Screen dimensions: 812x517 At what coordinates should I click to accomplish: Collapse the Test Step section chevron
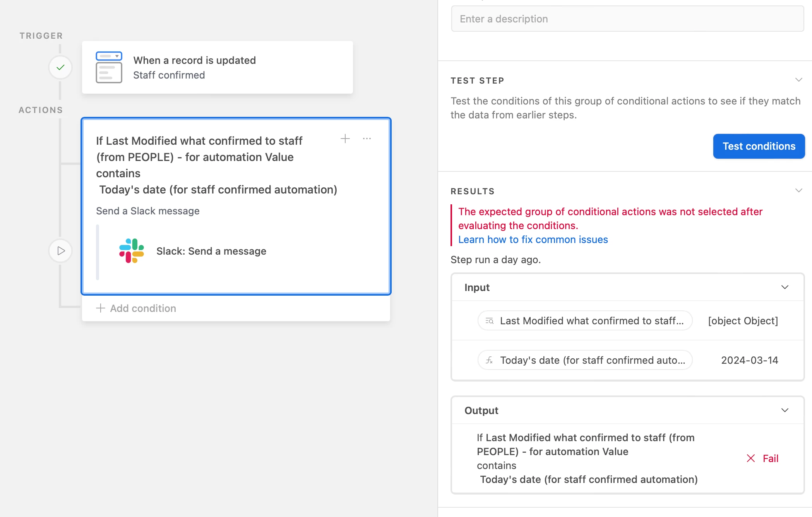(x=798, y=80)
